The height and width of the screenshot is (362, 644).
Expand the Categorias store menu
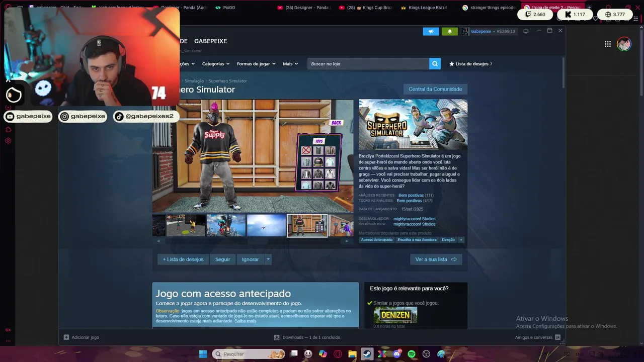click(x=216, y=64)
